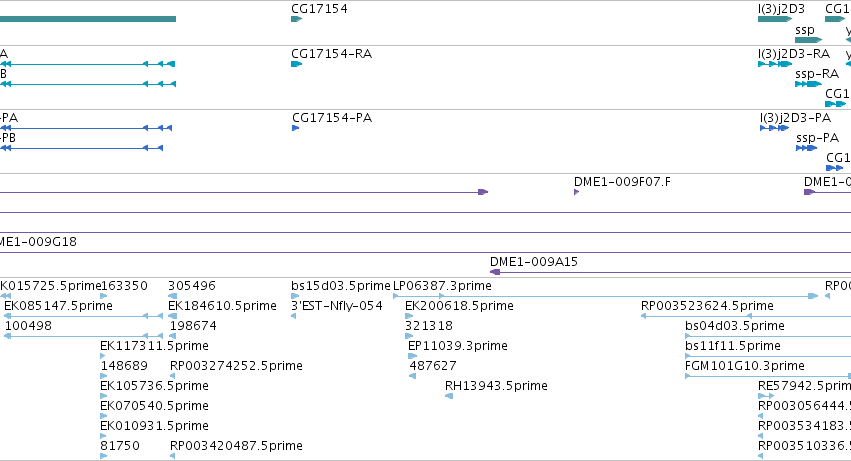
Task: Click the RH13943.5prime EST arrow glyph
Action: point(449,396)
